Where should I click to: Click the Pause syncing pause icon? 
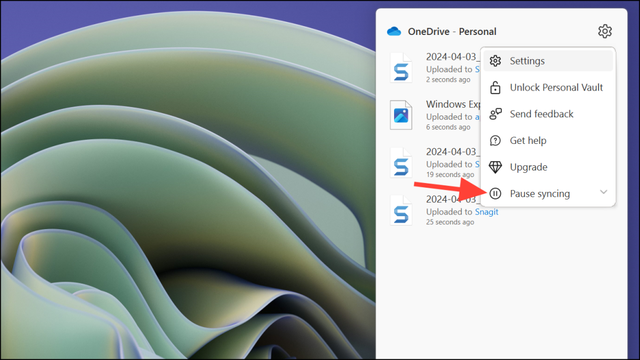coord(495,193)
